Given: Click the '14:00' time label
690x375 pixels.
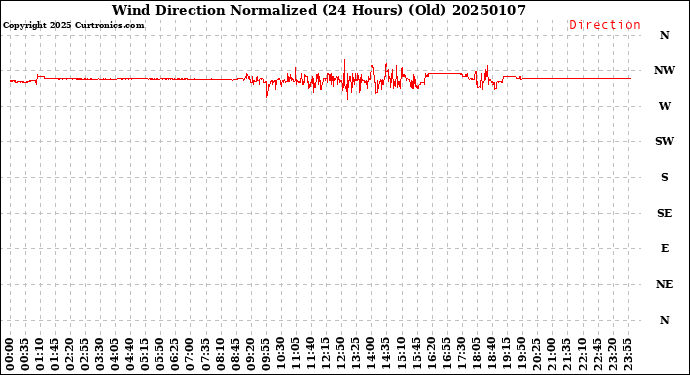Looking at the screenshot, I should 371,355.
